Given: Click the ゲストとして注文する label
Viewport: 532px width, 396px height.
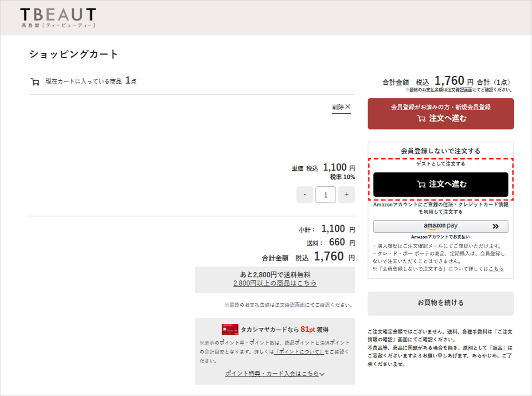Looking at the screenshot, I should click(441, 164).
